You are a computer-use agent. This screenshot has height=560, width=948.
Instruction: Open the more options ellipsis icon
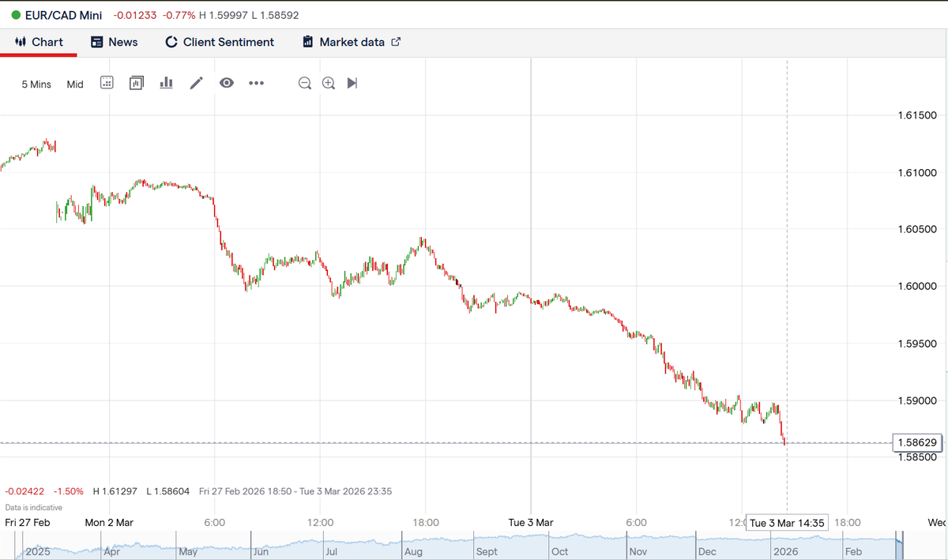point(256,82)
